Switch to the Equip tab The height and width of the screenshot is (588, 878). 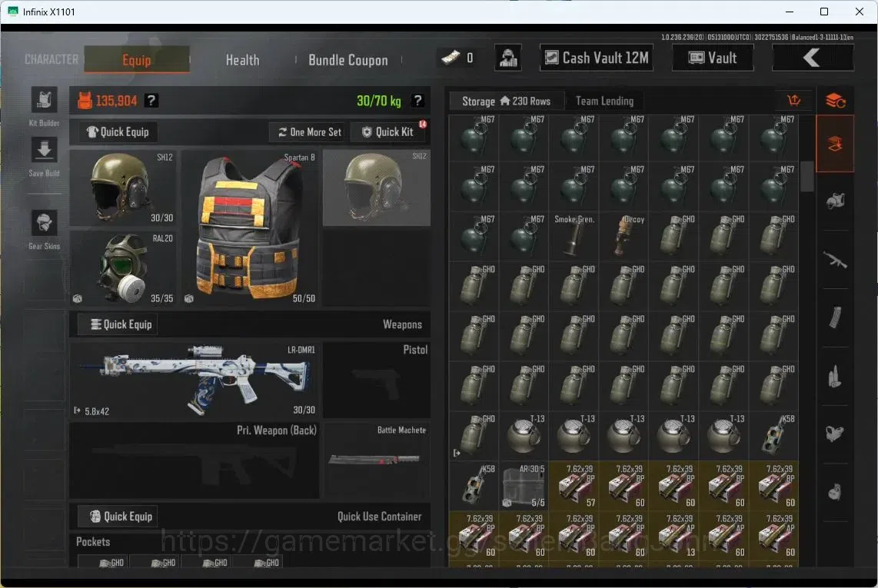click(x=137, y=60)
